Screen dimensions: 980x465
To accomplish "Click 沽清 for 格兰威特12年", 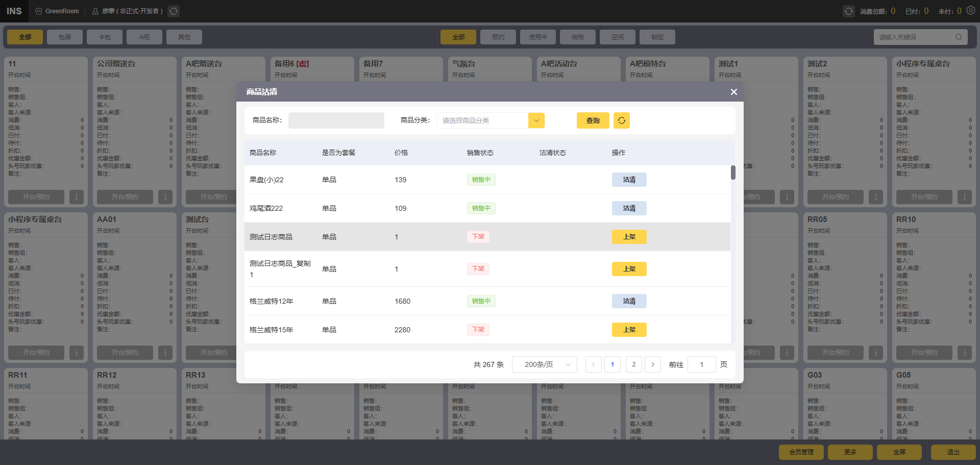I will [x=629, y=301].
